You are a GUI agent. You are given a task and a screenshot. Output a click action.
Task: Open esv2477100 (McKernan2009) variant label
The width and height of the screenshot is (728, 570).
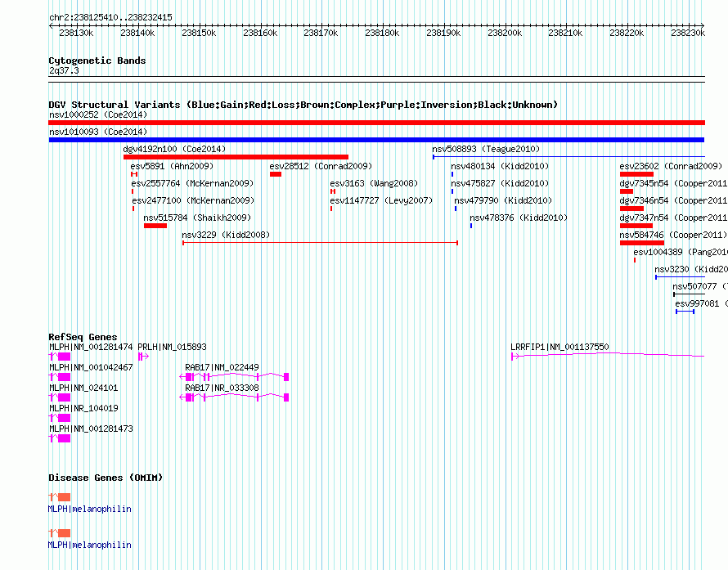click(193, 200)
